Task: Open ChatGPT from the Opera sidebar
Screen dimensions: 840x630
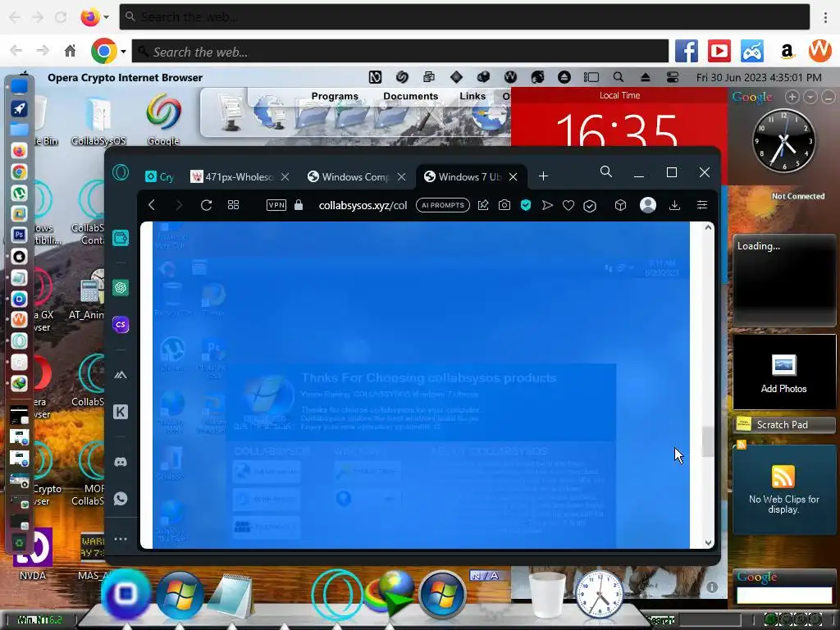Action: 121,288
